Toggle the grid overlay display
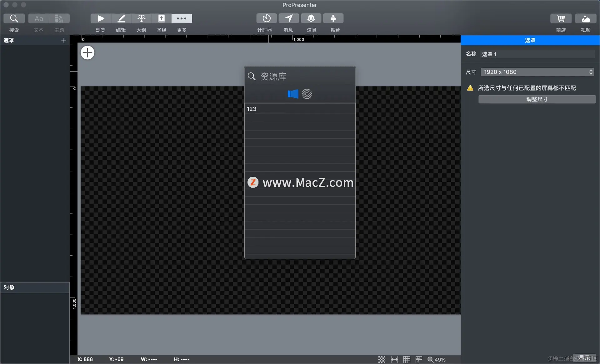This screenshot has width=600, height=364. pyautogui.click(x=407, y=359)
